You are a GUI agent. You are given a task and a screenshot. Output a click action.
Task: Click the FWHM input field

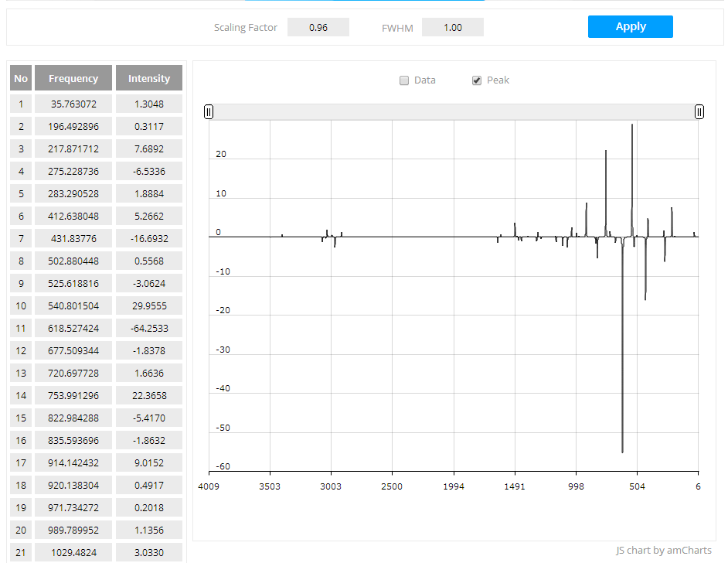pyautogui.click(x=452, y=27)
